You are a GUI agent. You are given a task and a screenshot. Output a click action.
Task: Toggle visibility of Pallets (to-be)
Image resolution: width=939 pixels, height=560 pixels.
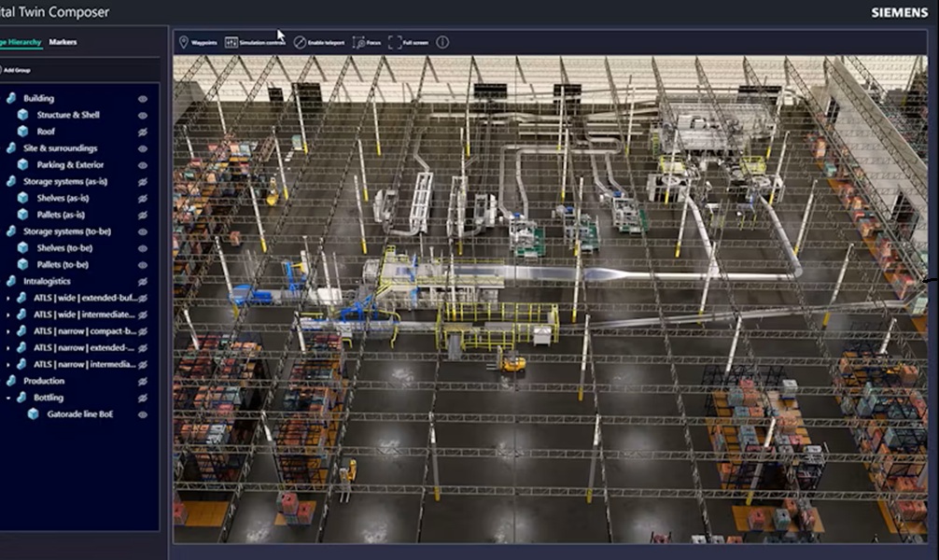[x=143, y=264]
